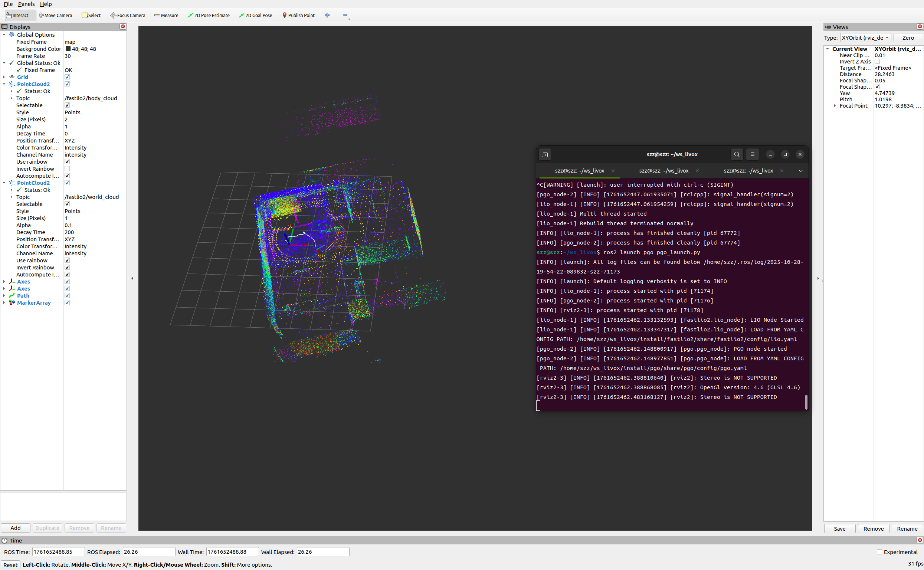924x570 pixels.
Task: Open the view Type XYOrbit dropdown
Action: click(x=865, y=38)
